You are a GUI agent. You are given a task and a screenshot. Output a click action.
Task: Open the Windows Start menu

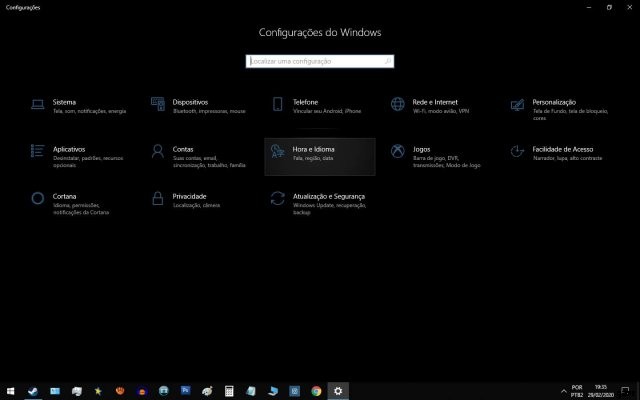click(x=10, y=391)
